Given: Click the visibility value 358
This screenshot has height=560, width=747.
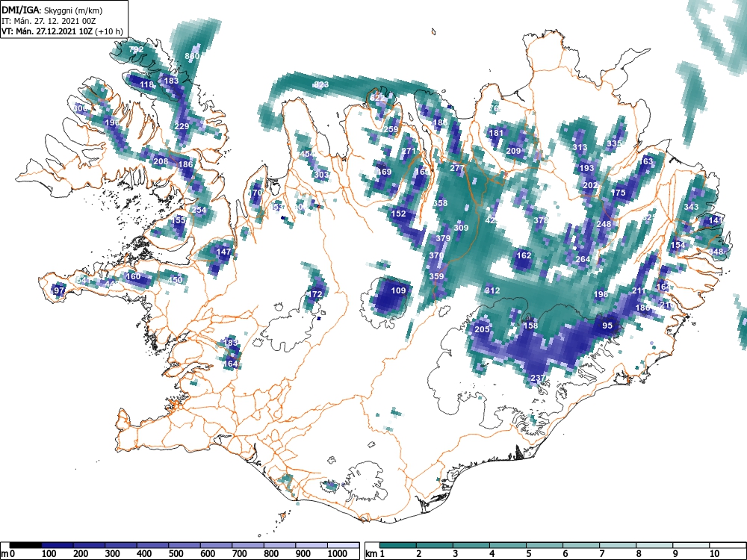Looking at the screenshot, I should pyautogui.click(x=440, y=203).
